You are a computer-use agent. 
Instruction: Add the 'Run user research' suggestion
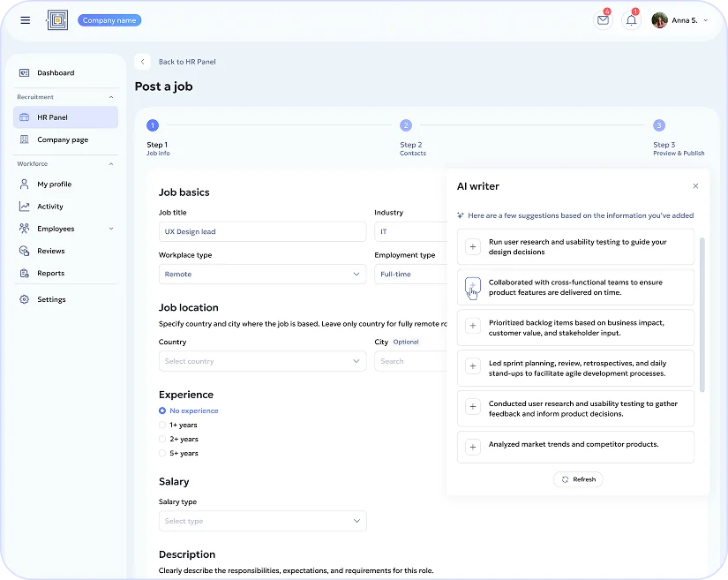(x=473, y=246)
